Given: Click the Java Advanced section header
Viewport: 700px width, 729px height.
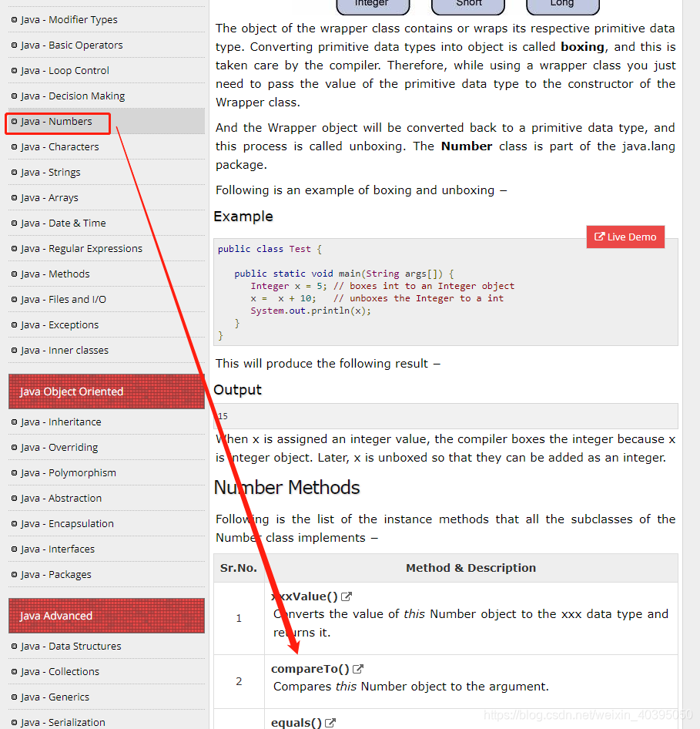Looking at the screenshot, I should [106, 616].
